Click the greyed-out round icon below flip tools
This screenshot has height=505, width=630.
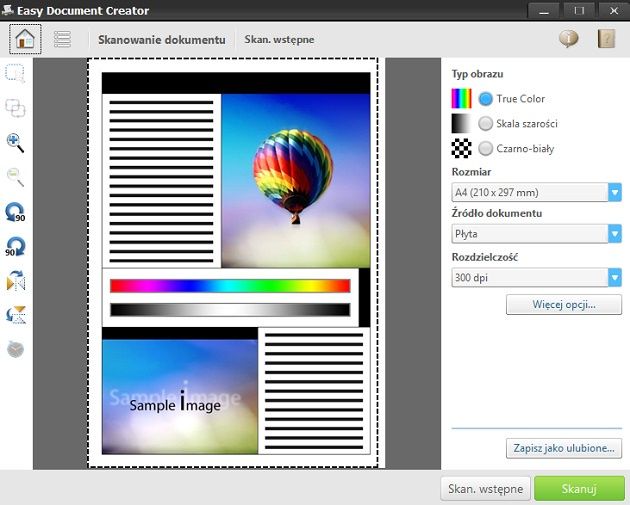point(16,349)
